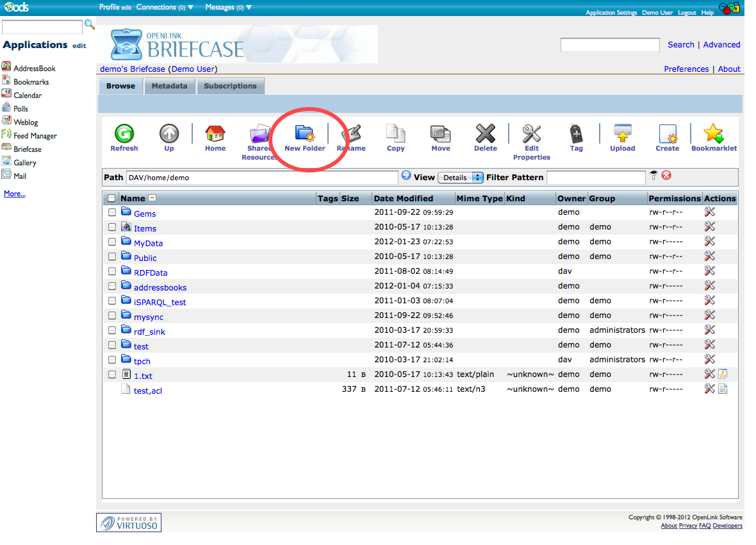Click the Upload icon
Image resolution: width=756 pixels, height=545 pixels.
[x=622, y=134]
